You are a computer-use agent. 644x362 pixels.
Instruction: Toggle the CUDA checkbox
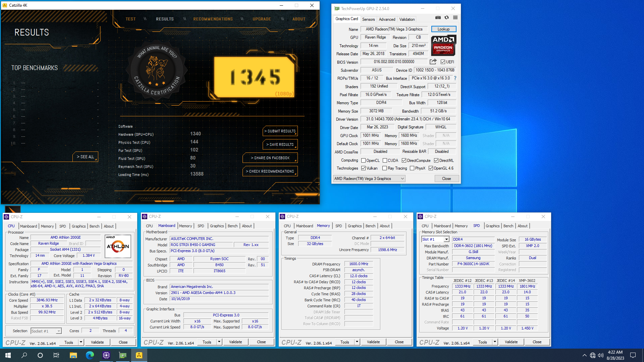pos(385,161)
